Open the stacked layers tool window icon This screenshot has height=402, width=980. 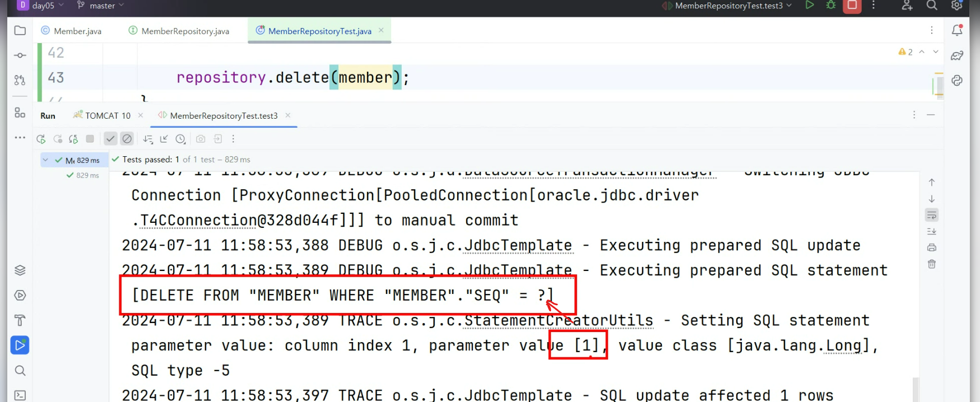click(x=20, y=270)
